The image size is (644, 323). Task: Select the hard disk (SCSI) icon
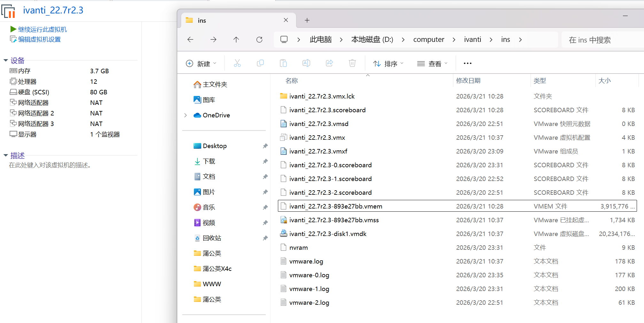click(13, 92)
